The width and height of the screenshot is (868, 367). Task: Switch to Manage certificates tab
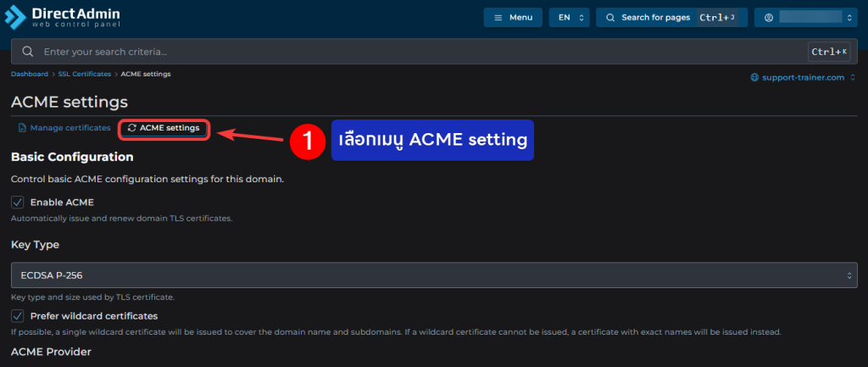(64, 128)
